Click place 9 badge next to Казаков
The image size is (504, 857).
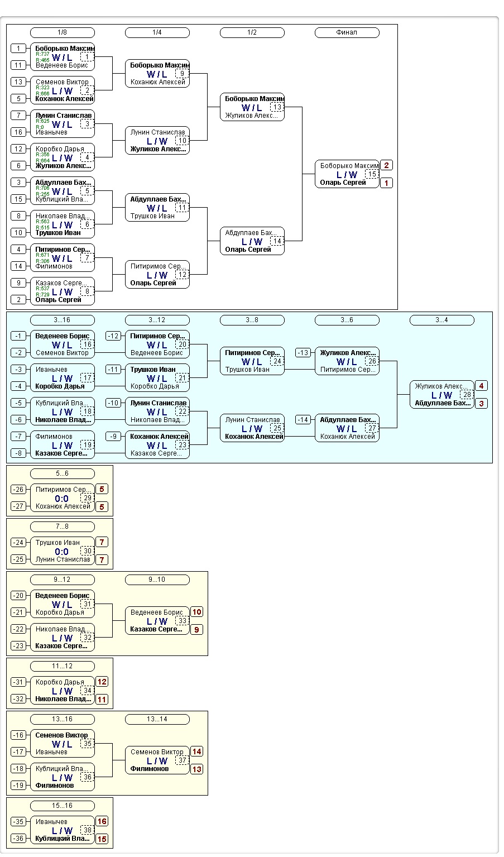(x=196, y=630)
